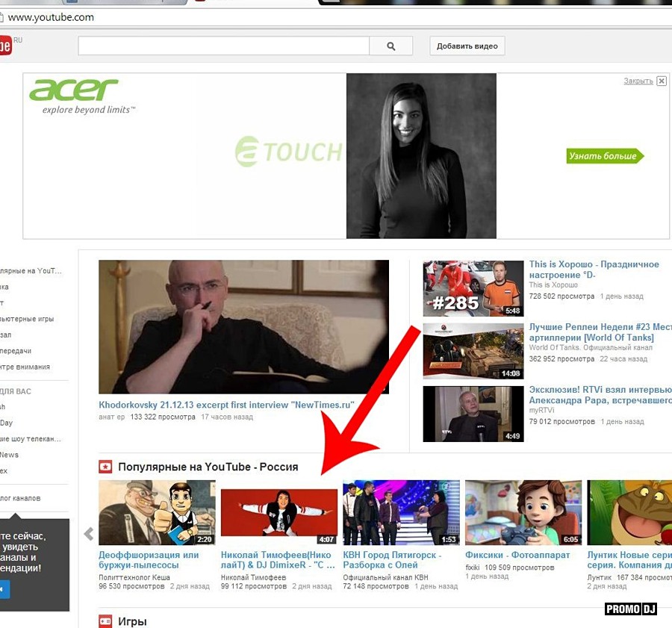Screen dimensions: 672x628
Task: Open the Деоффшоризация cartoon thumbnail
Action: pos(157,512)
